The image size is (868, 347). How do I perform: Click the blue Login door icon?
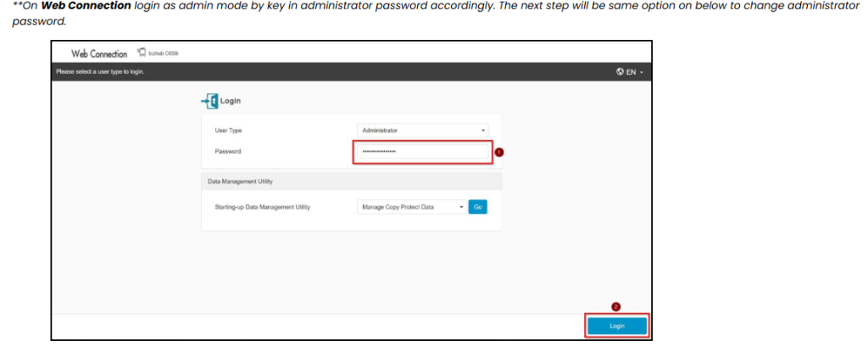coord(209,102)
